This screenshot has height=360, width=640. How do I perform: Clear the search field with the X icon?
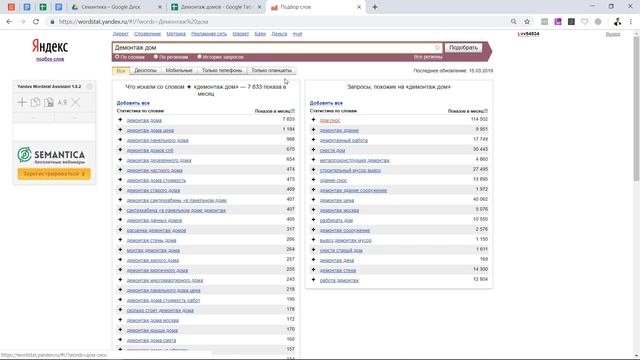pos(437,48)
